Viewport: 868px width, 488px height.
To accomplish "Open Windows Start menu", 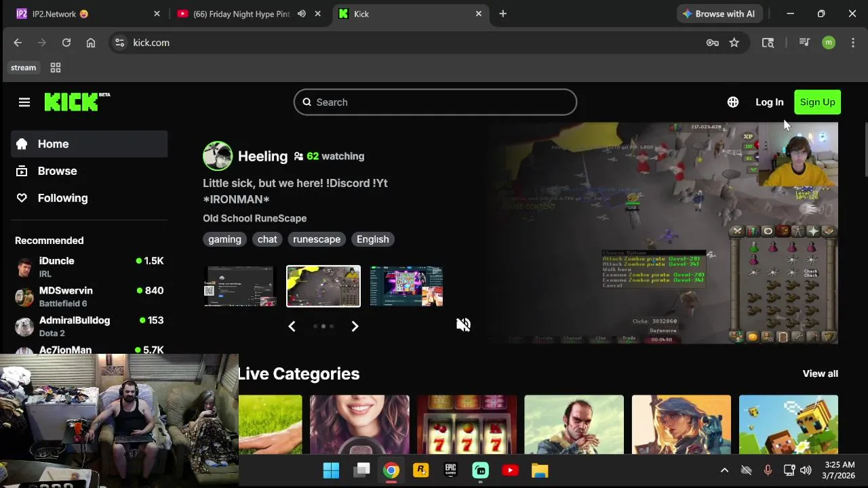I will (x=331, y=470).
